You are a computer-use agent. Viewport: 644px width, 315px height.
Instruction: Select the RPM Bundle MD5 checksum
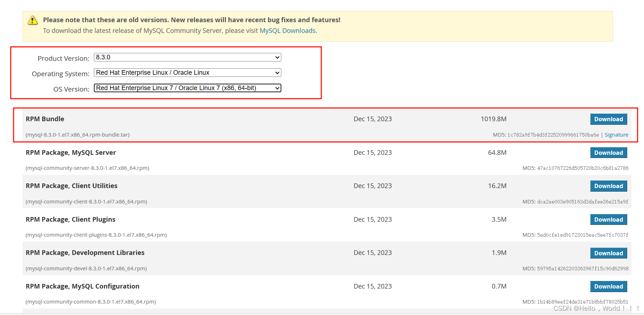tap(553, 135)
